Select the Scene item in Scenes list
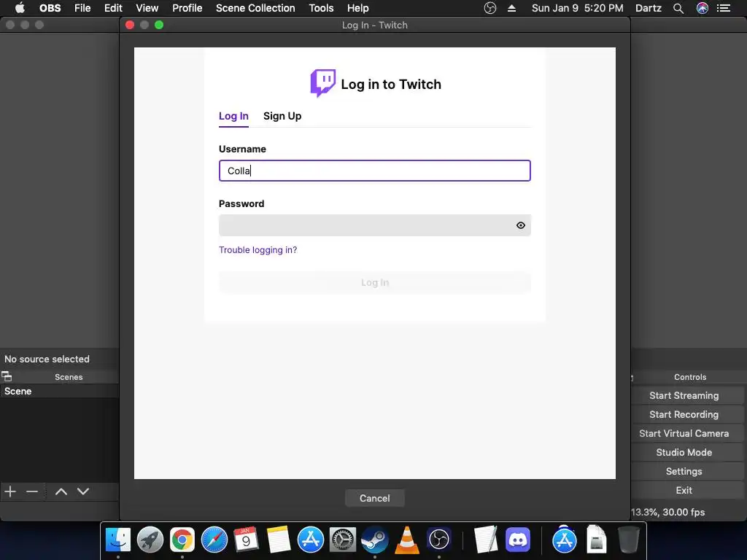This screenshot has height=560, width=747. (59, 392)
